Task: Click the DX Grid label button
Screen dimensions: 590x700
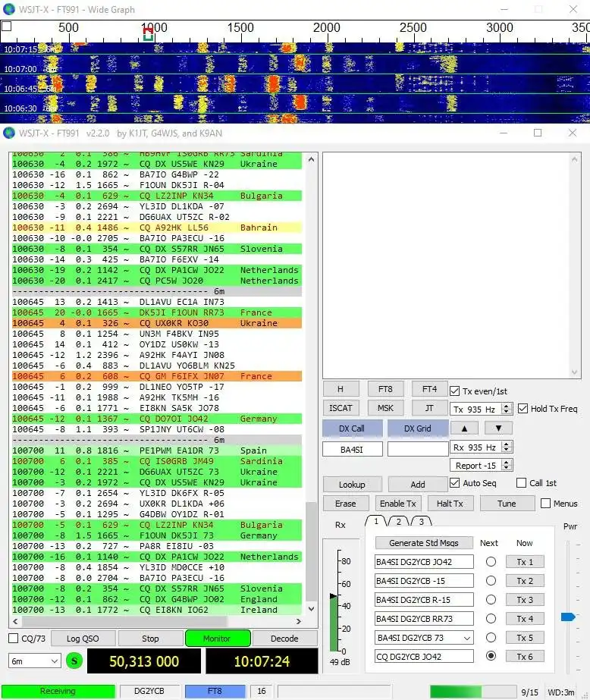Action: coord(418,428)
